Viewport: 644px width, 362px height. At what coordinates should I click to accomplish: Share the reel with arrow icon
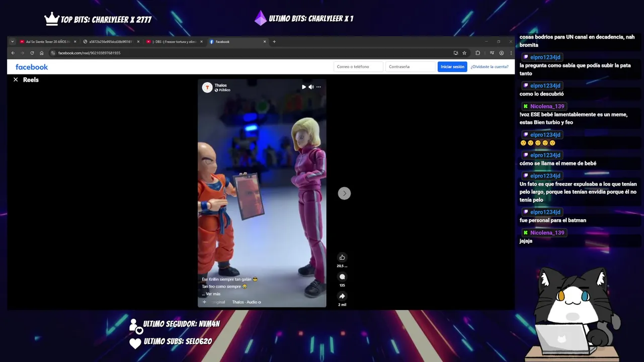(x=342, y=296)
